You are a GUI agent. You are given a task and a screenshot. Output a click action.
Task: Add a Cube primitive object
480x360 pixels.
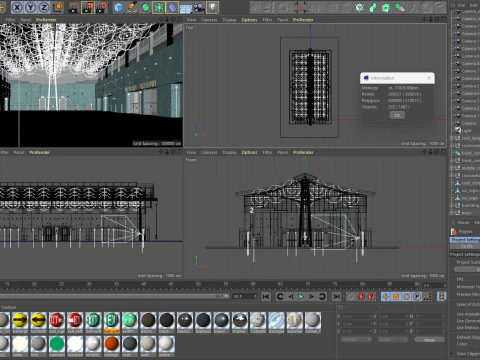click(118, 7)
